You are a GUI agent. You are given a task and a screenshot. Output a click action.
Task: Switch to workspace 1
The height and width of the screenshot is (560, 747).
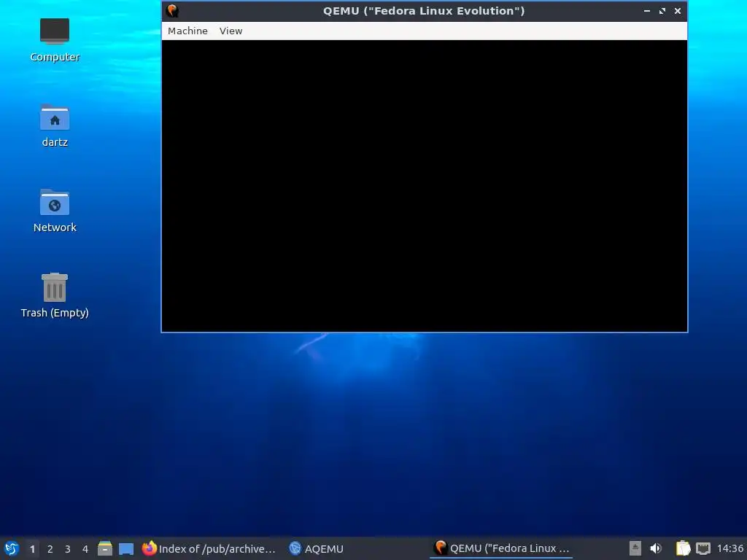coord(32,549)
